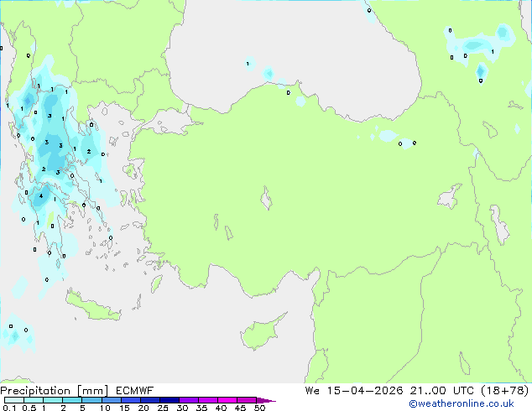
Task: Select the 2–5 mm legend swatch
Action: click(72, 400)
